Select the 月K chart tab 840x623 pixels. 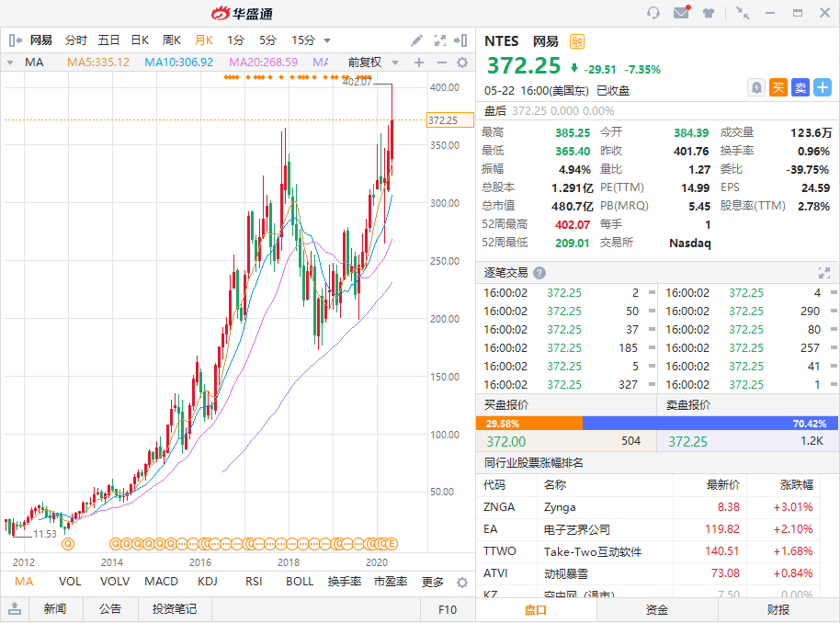point(204,40)
